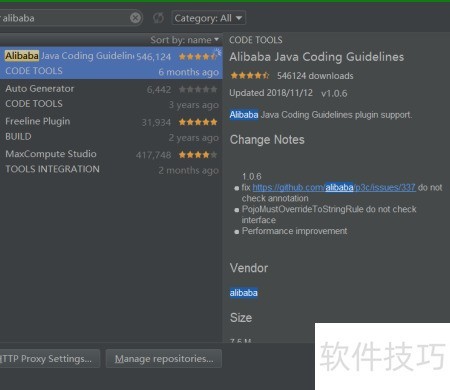Click the 546,124 download count
Screen dimensions: 450x390
coord(153,57)
